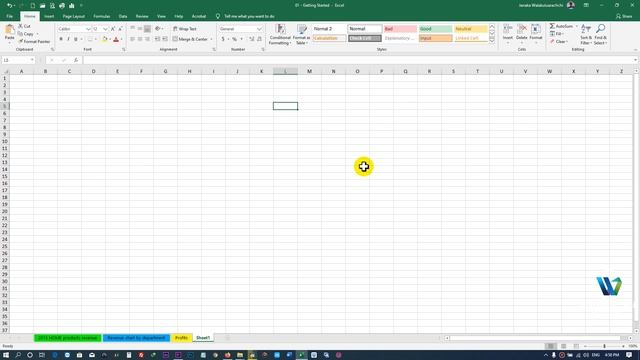Align text to the left
Image resolution: width=640 pixels, height=360 pixels.
[132, 39]
